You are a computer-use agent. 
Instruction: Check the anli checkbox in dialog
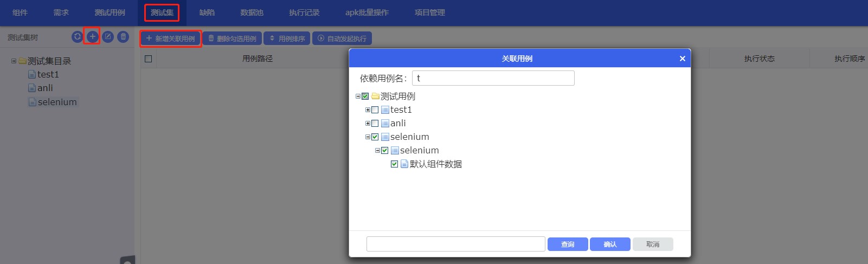tap(375, 123)
